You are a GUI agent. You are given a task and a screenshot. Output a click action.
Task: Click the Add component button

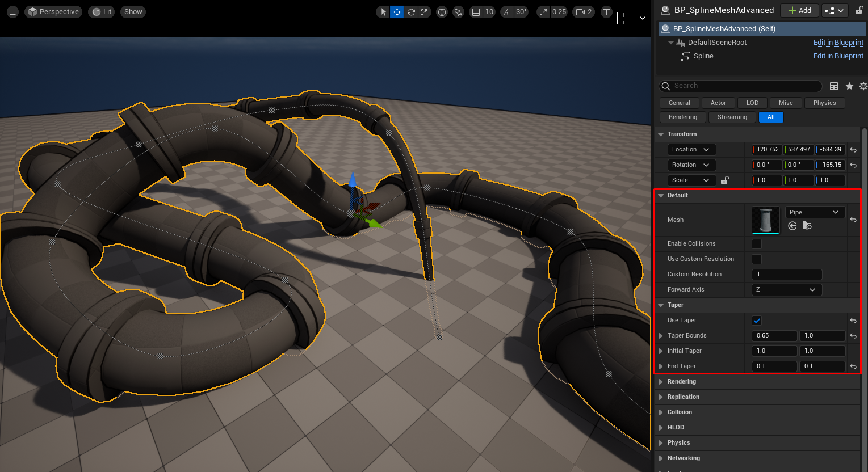[799, 10]
